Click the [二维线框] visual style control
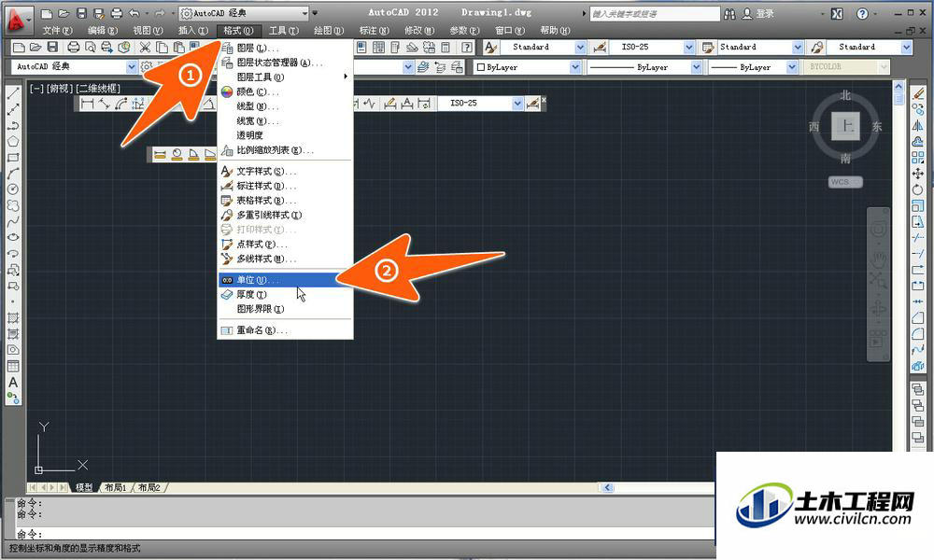This screenshot has height=560, width=934. point(98,89)
